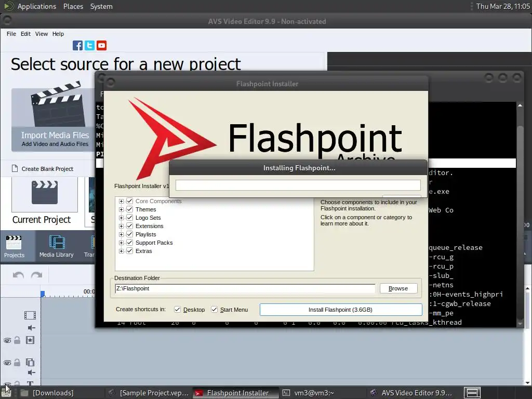Viewport: 532px width, 399px height.
Task: Disable the Desktop shortcut checkbox
Action: coord(177,310)
